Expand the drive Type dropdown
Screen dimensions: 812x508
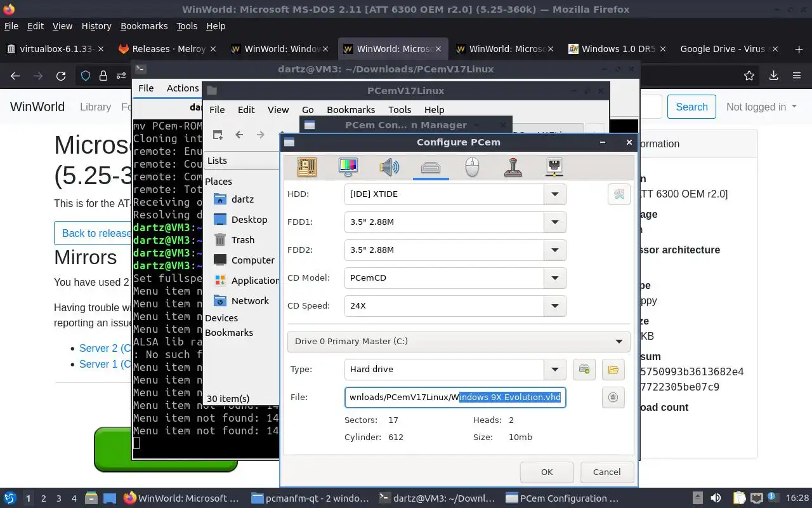pyautogui.click(x=555, y=370)
